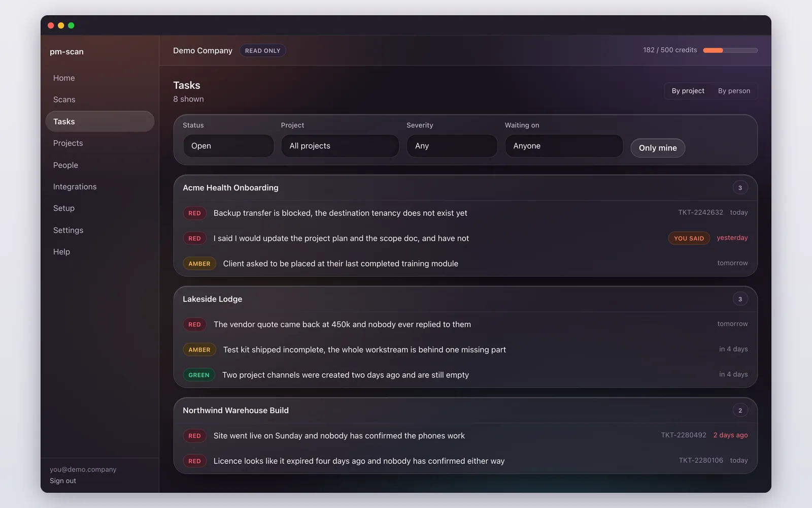The width and height of the screenshot is (812, 508).
Task: Open Projects in the sidebar
Action: point(100,143)
